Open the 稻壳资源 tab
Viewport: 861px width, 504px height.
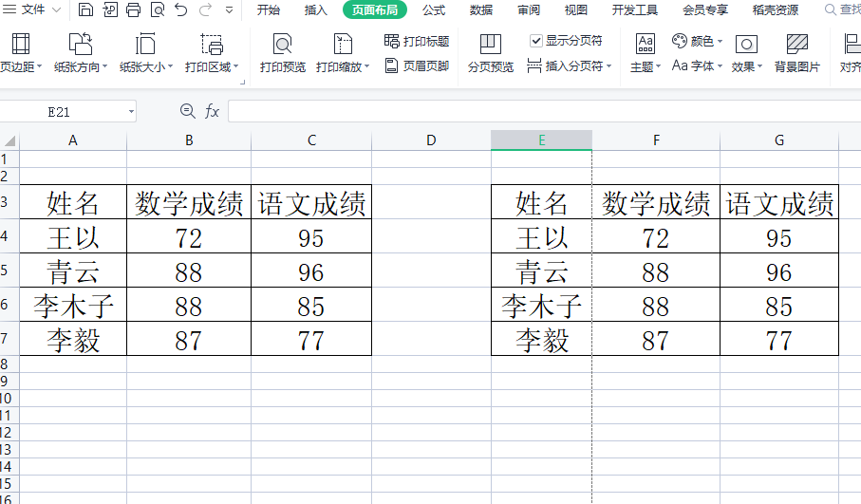[776, 9]
